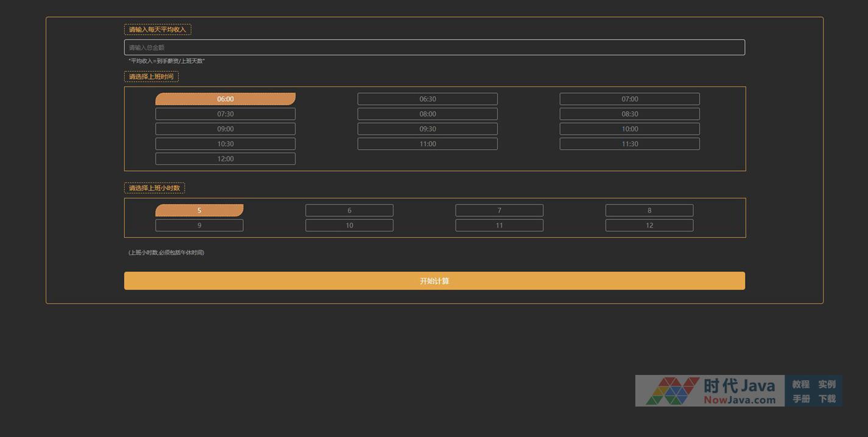Select the 11:30 start time option
This screenshot has width=868, height=437.
pyautogui.click(x=629, y=144)
